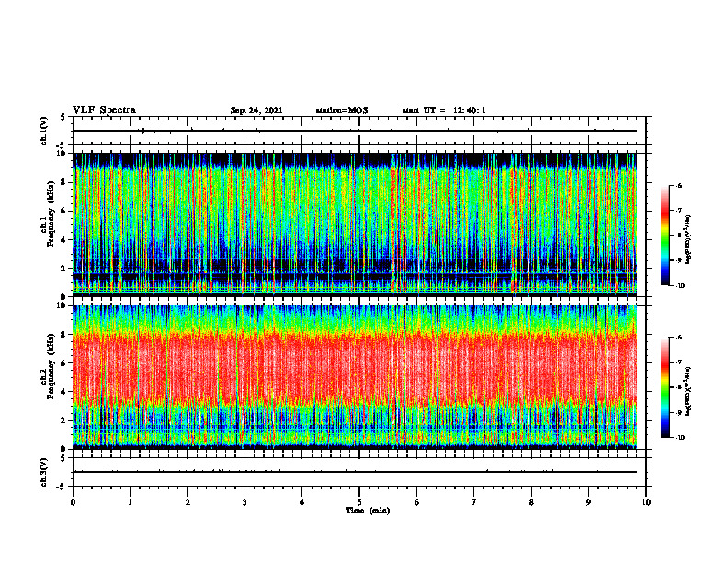
Task: Click the "ch.3(V)" waveform axis label
Action: (x=43, y=472)
